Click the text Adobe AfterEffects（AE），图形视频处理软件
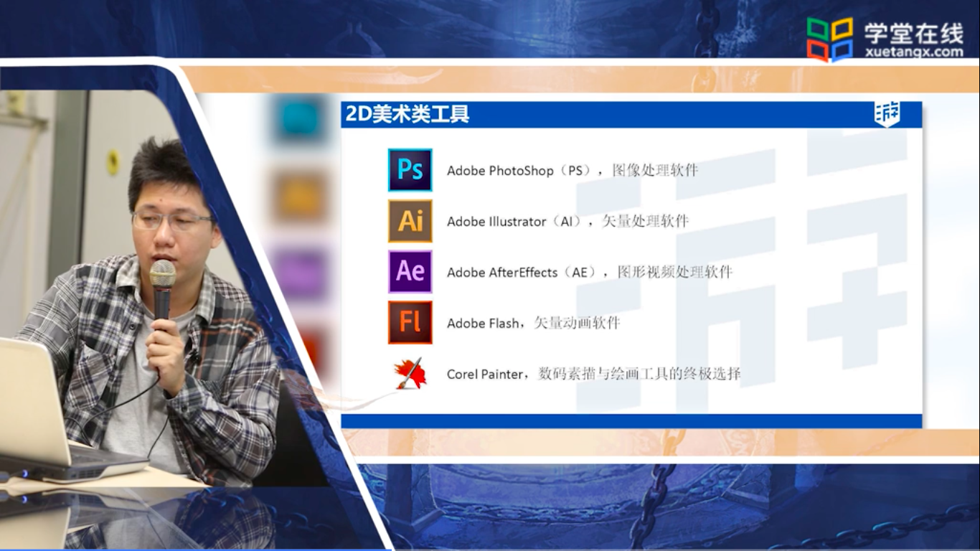The width and height of the screenshot is (980, 551). (x=590, y=273)
